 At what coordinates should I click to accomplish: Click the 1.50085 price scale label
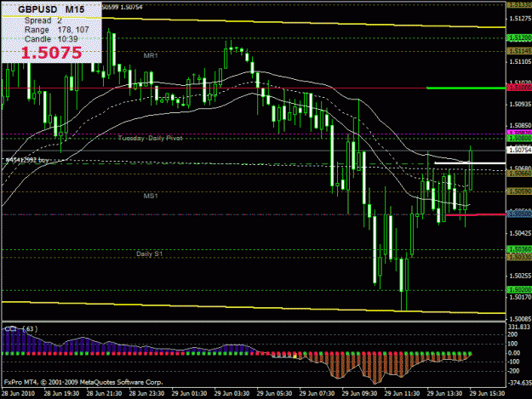click(x=520, y=319)
